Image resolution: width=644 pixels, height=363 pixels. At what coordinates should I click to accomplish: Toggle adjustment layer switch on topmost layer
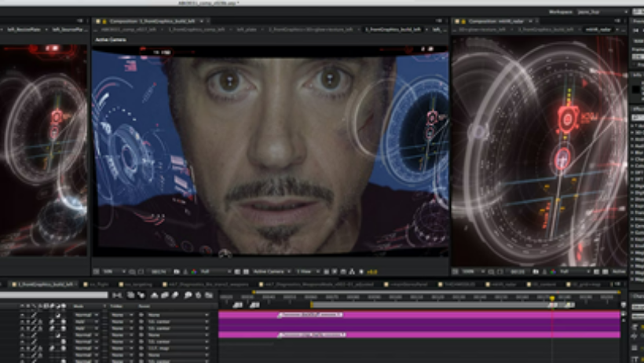[58, 315]
